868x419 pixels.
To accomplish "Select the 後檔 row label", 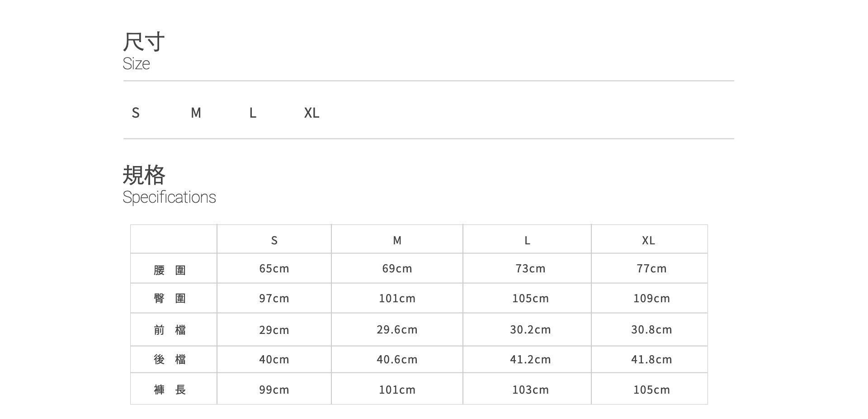I will click(170, 359).
